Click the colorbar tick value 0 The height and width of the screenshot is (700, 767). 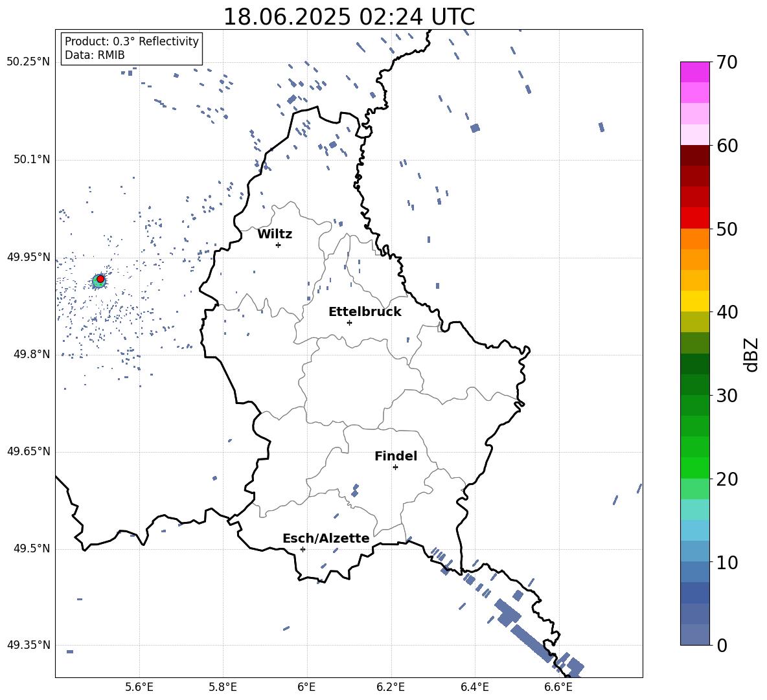pos(722,645)
